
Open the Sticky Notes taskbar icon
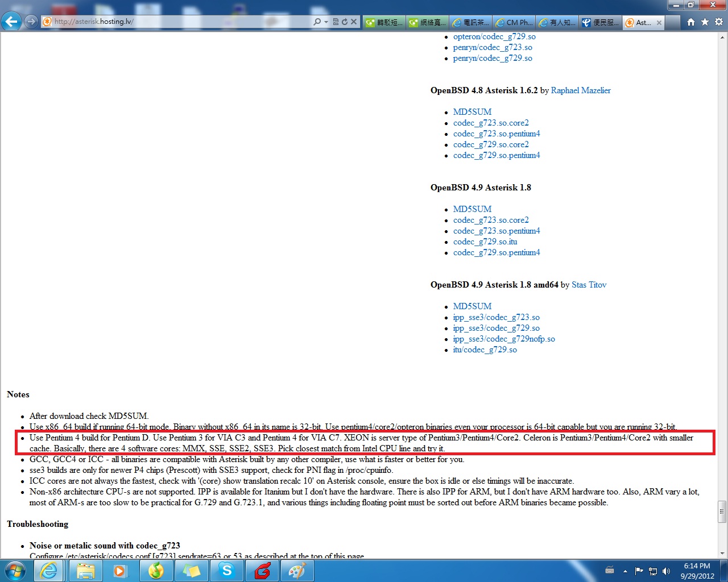[191, 571]
